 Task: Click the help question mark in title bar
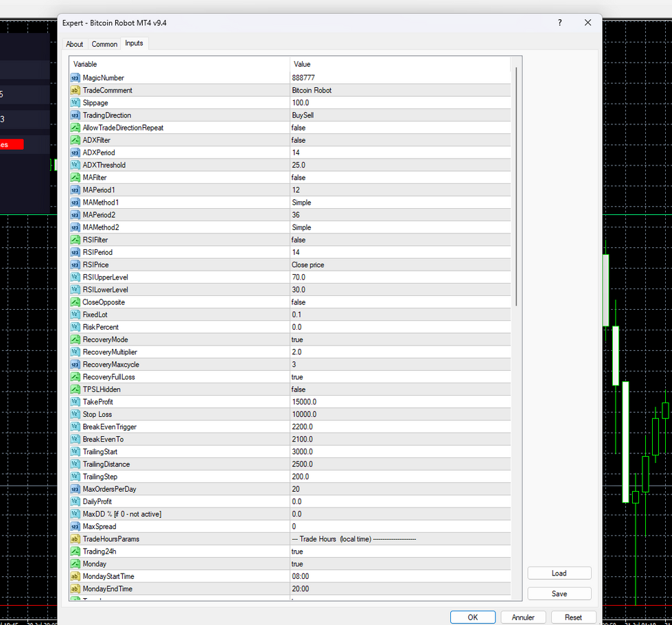(559, 23)
